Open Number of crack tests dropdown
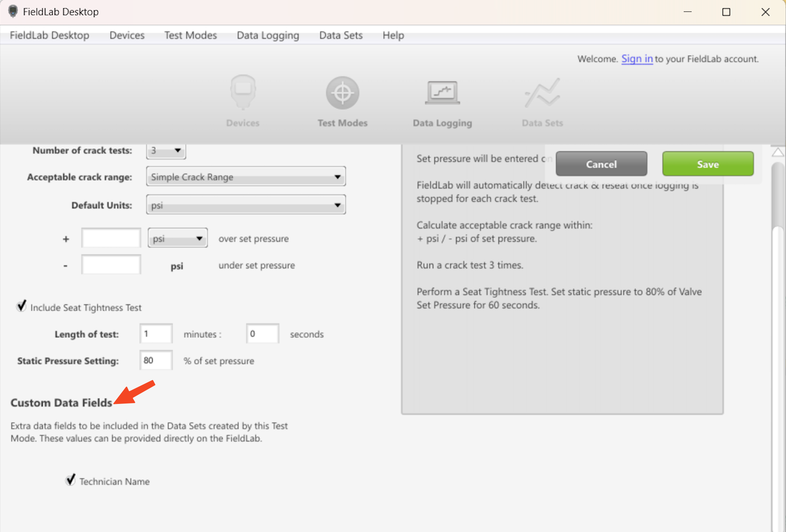The image size is (786, 532). coord(166,150)
